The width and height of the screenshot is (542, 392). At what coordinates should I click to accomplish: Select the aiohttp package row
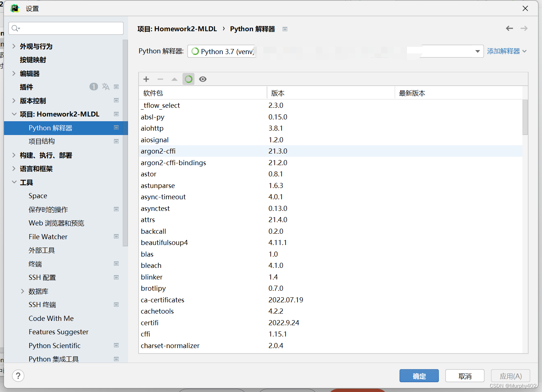(x=330, y=128)
